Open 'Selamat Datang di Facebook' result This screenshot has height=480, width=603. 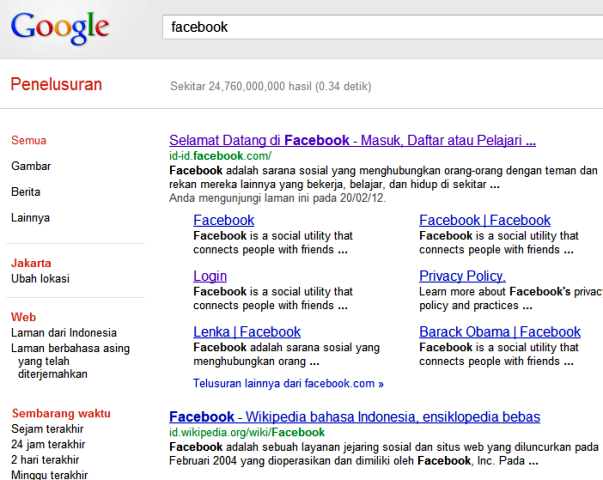click(352, 140)
